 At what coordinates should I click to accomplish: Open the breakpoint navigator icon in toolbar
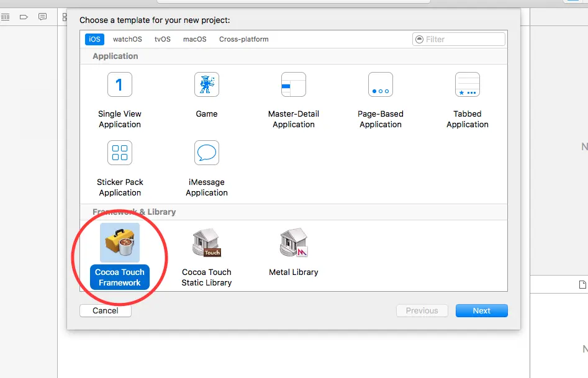coord(24,17)
